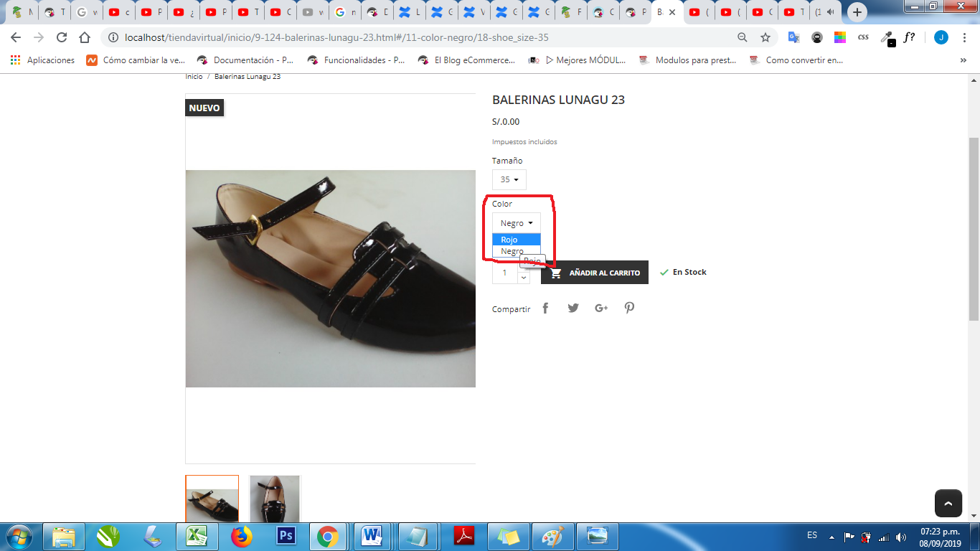
Task: Click the main black shoe product image
Action: 331,278
